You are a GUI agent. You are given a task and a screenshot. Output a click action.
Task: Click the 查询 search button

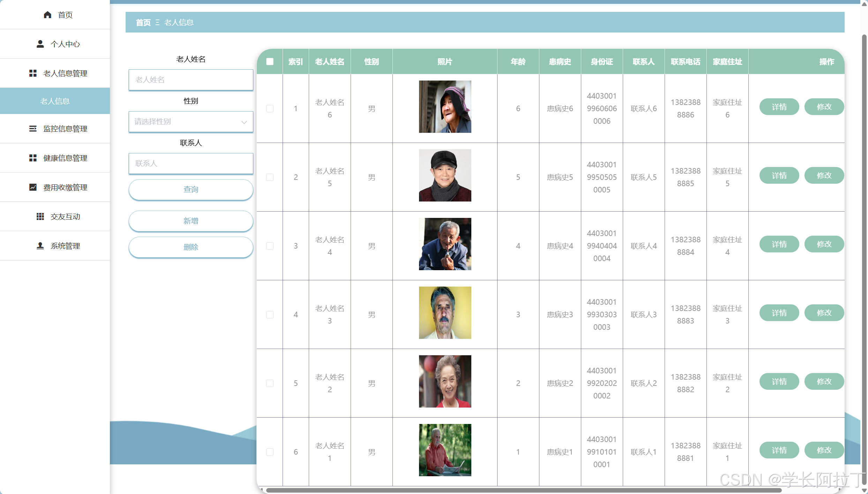pos(191,189)
